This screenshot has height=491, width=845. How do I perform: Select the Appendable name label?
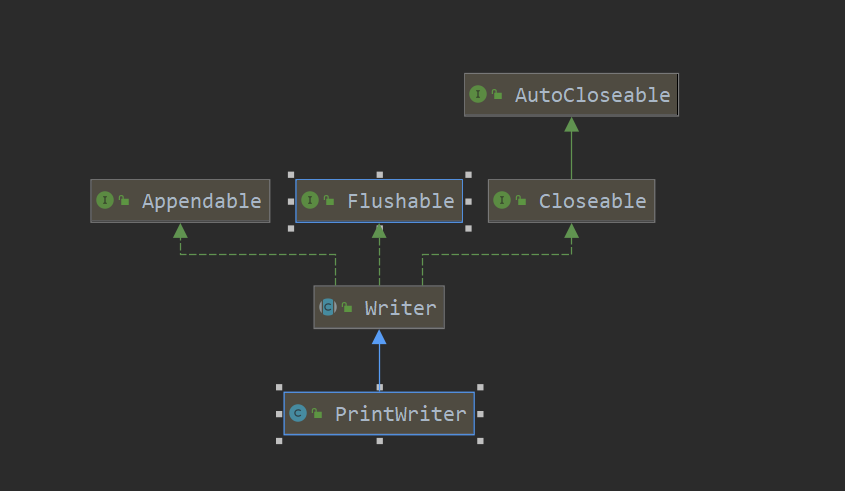201,201
